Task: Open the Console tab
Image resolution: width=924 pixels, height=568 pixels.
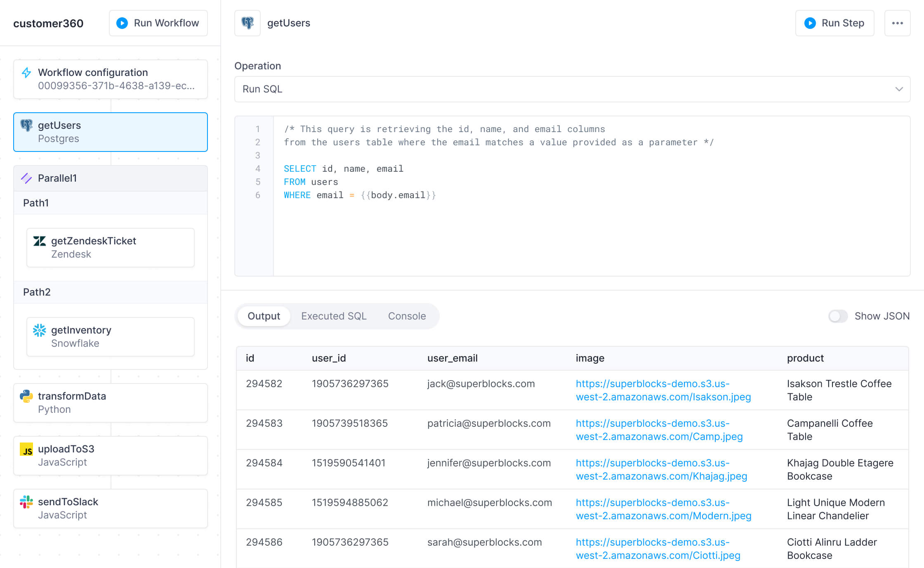Action: (407, 316)
